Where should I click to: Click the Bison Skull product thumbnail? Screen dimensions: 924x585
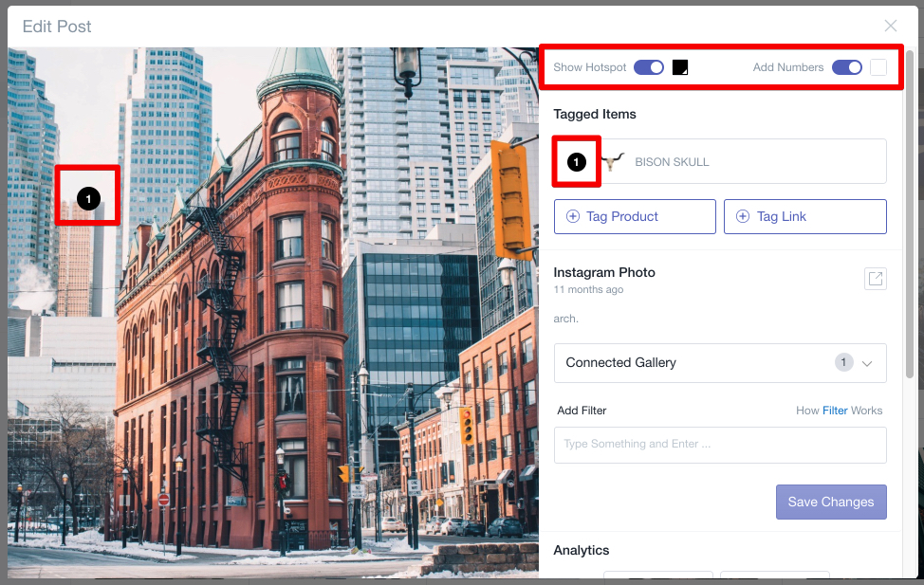[612, 161]
